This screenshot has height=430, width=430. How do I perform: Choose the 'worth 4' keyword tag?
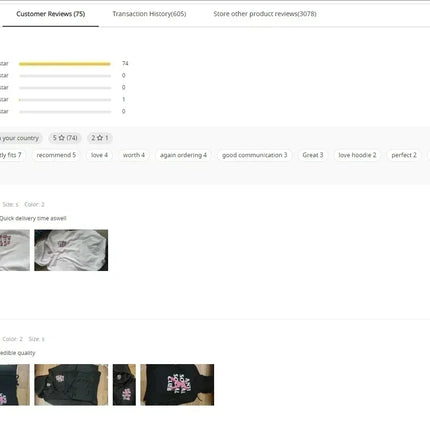134,155
